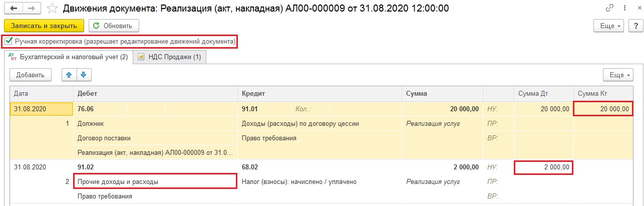Screen dimensions: 644x206
Task: Go back using the left arrow
Action: pos(14,9)
